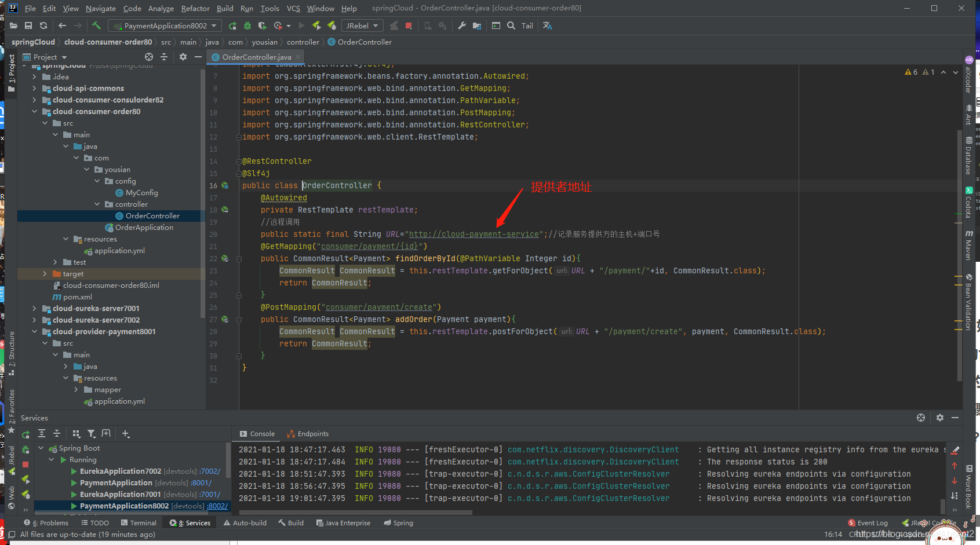Screen dimensions: 980x545
Task: Click the Services rerun green arrow icon
Action: pos(25,434)
